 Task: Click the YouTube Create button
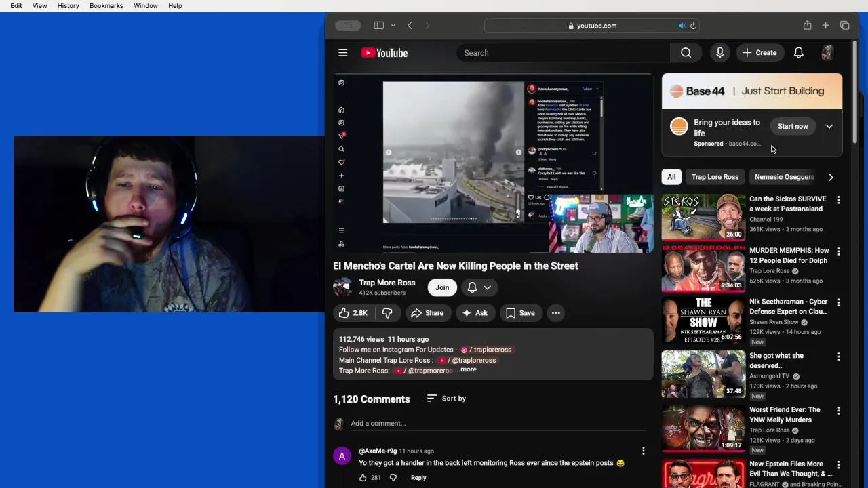click(759, 53)
